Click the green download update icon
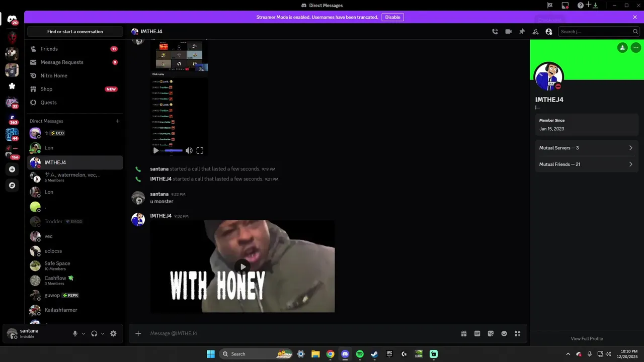Image resolution: width=644 pixels, height=362 pixels. (595, 5)
